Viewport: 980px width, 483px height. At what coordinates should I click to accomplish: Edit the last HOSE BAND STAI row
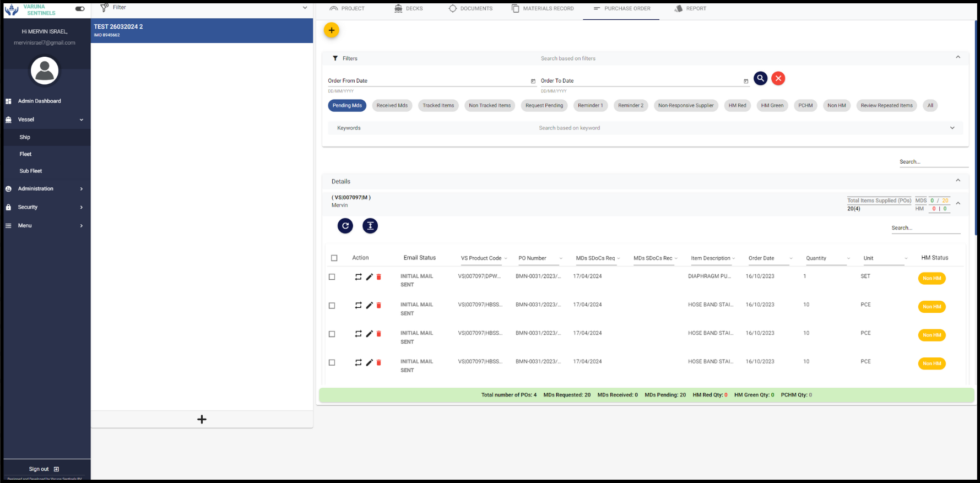[369, 362]
